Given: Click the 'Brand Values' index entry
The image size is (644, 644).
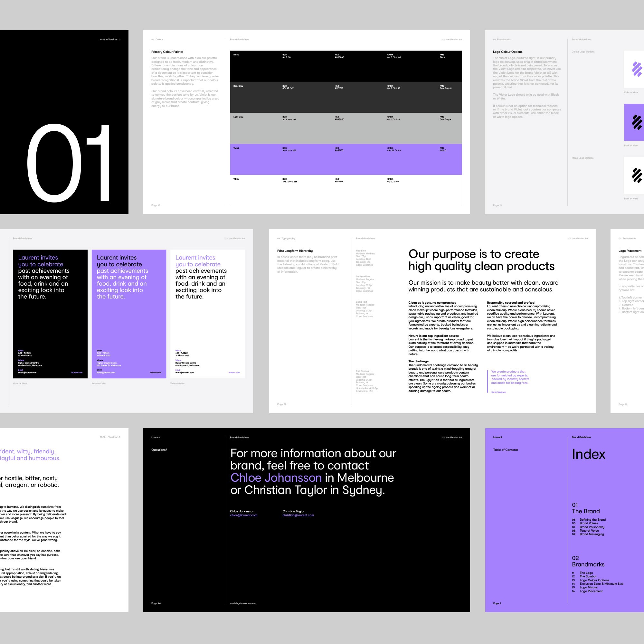Looking at the screenshot, I should [589, 523].
